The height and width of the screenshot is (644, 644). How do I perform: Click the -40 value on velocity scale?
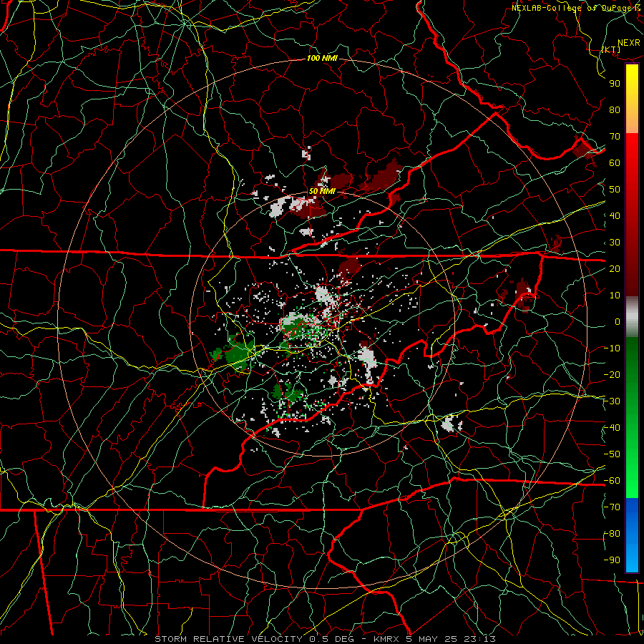pyautogui.click(x=612, y=428)
